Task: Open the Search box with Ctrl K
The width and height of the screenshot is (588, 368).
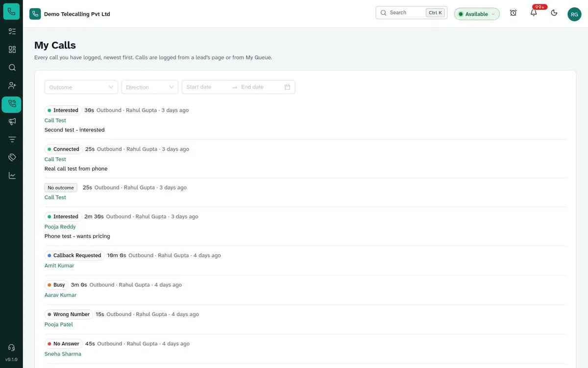Action: (x=411, y=13)
